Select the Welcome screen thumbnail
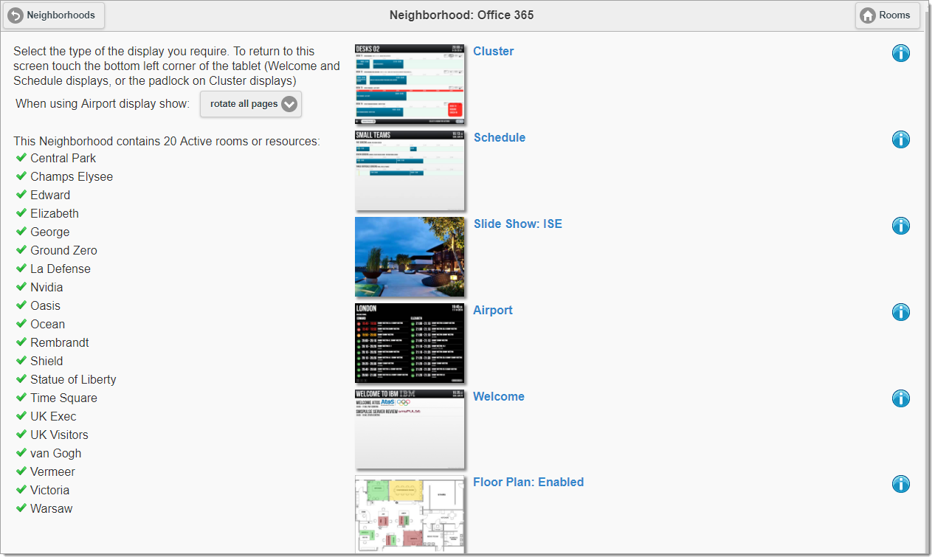The height and width of the screenshot is (560, 935). point(410,429)
